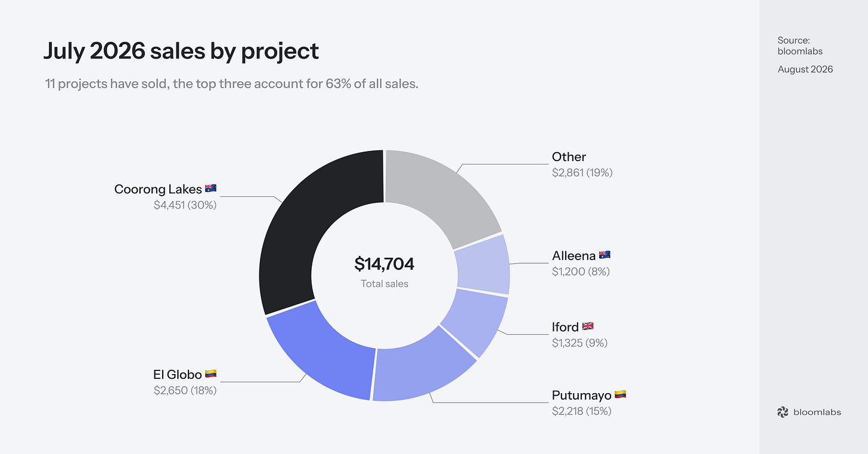Image resolution: width=868 pixels, height=454 pixels.
Task: Click the UK flag next to Iford
Action: pyautogui.click(x=588, y=326)
